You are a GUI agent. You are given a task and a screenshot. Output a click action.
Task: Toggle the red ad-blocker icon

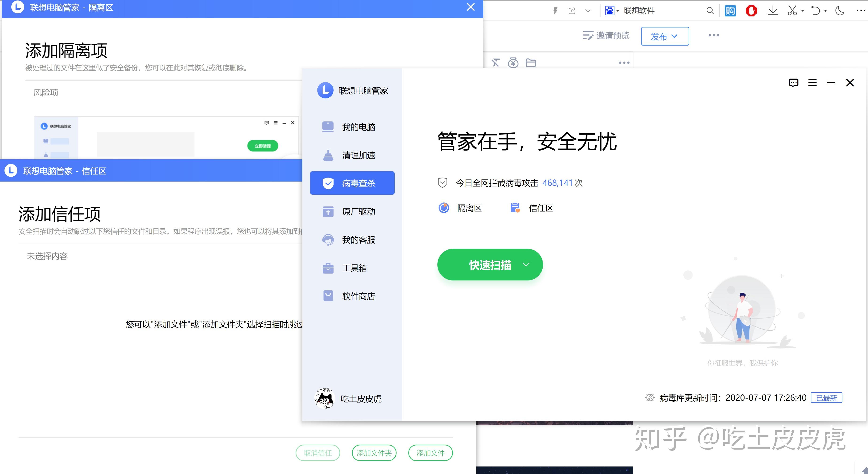click(751, 10)
